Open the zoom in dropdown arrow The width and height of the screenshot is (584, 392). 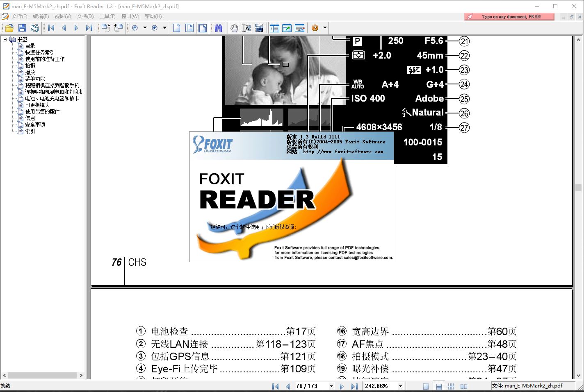coord(165,28)
